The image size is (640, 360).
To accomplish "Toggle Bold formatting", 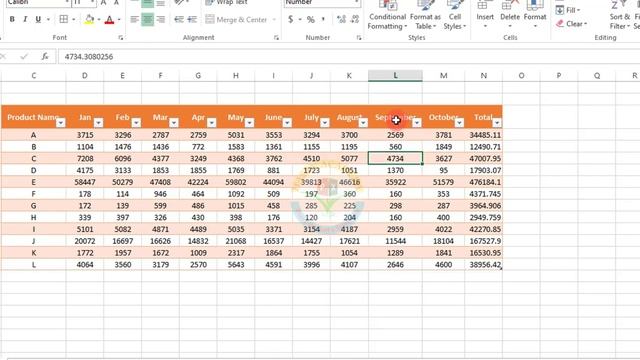I will click(x=12, y=19).
